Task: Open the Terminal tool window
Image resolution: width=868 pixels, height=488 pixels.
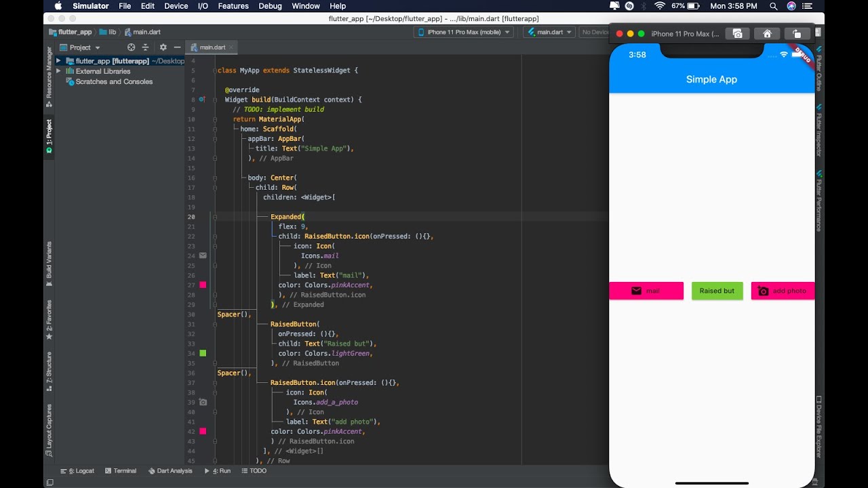Action: 120,470
